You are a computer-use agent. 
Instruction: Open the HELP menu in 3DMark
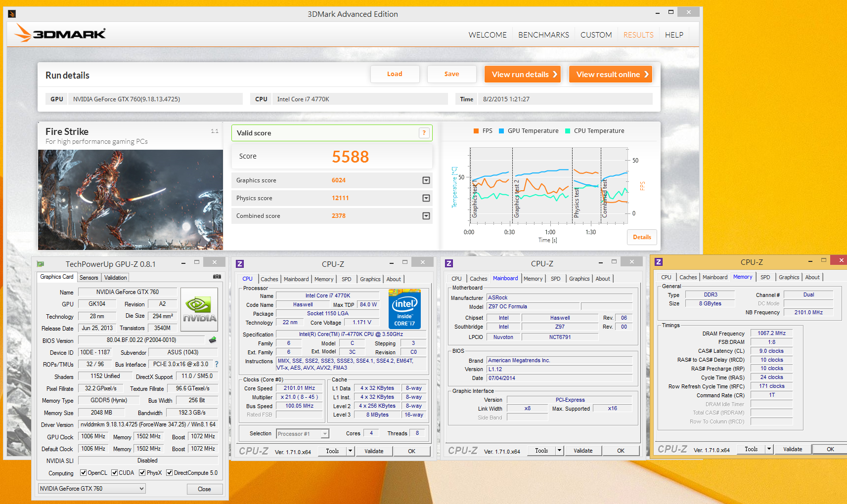(x=674, y=35)
